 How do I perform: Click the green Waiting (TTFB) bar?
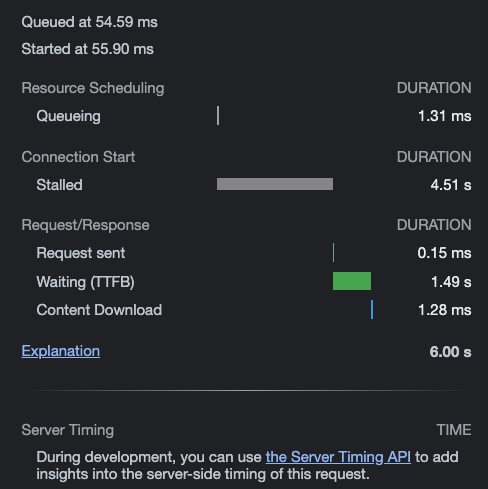click(x=352, y=281)
